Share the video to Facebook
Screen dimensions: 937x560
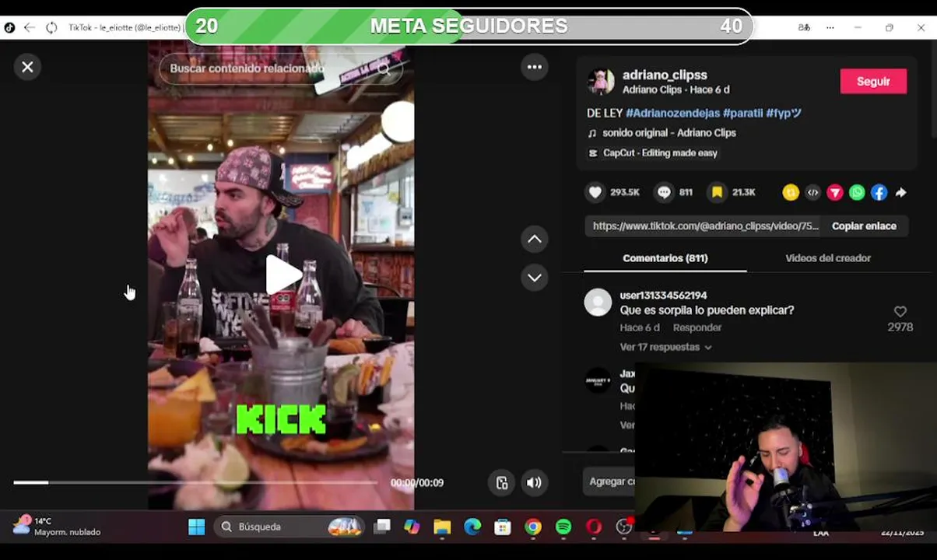pyautogui.click(x=879, y=193)
